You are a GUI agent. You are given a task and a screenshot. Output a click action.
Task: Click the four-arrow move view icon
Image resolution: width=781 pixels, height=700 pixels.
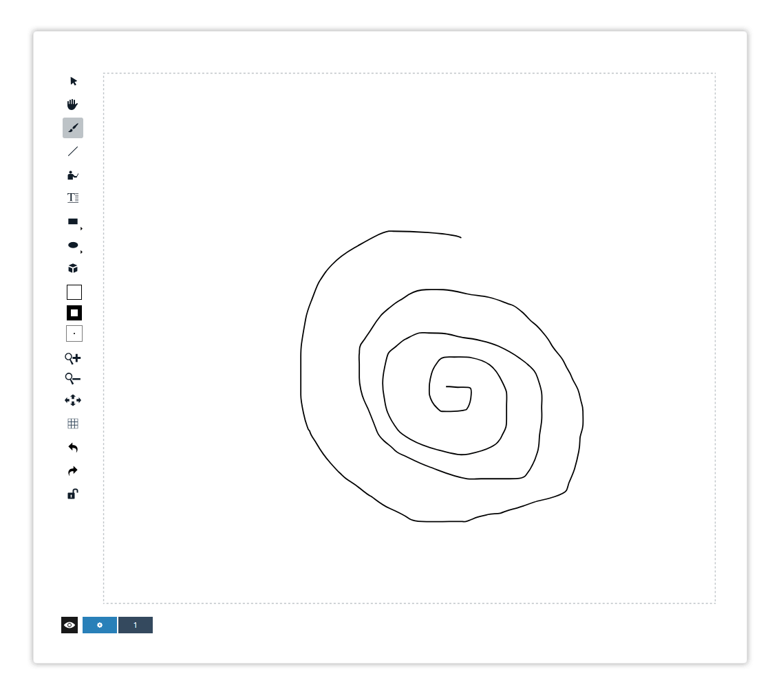click(73, 400)
